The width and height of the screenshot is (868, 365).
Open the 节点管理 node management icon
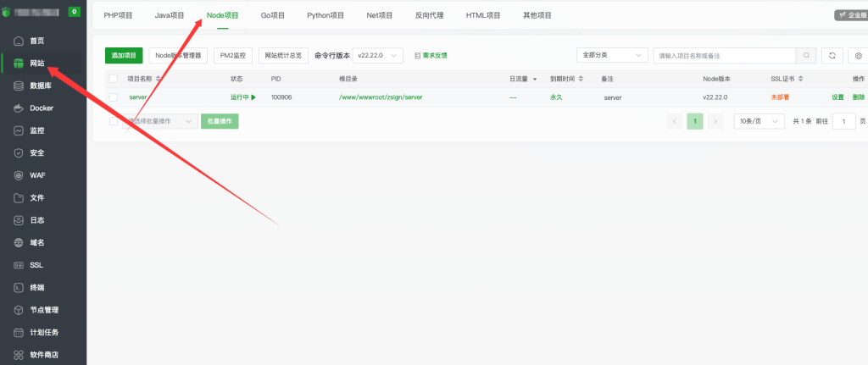[x=19, y=310]
